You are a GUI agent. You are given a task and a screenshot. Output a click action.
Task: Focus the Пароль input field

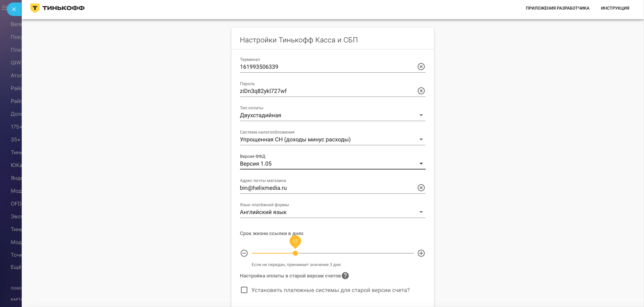point(327,91)
